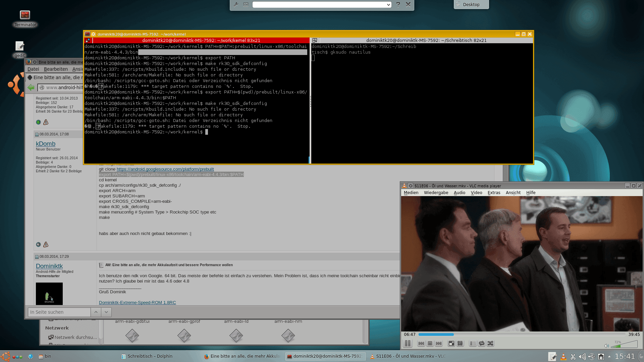
Task: Click into the In Seite suchen field
Action: pyautogui.click(x=59, y=312)
